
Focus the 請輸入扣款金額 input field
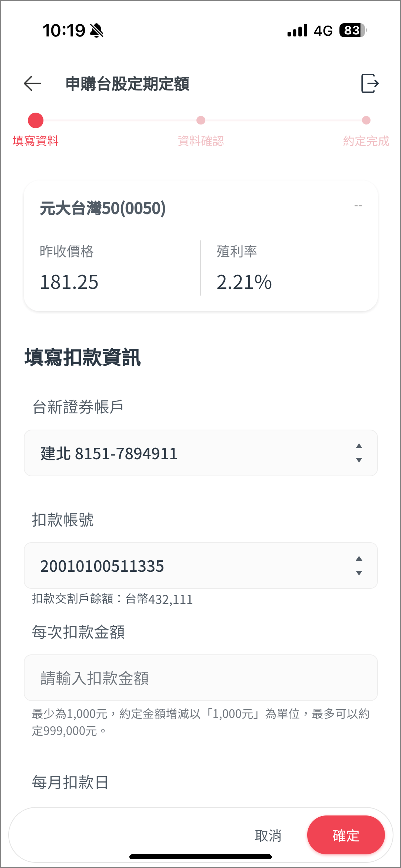(x=200, y=678)
